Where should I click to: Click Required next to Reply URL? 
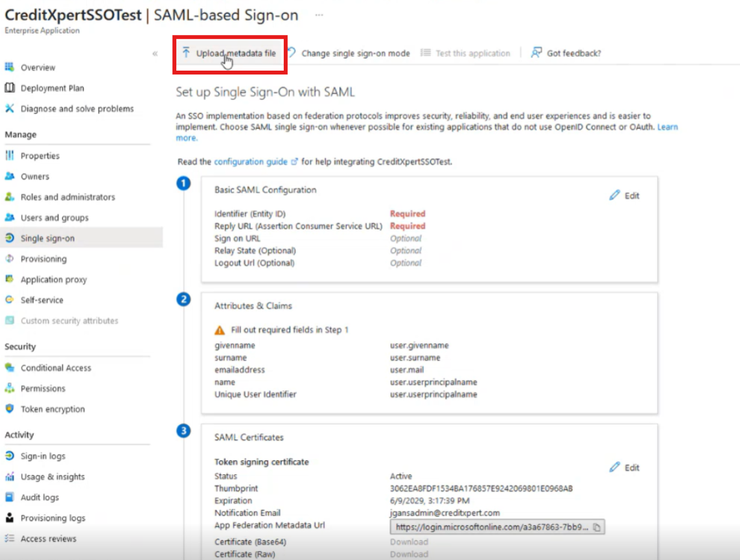click(x=408, y=226)
